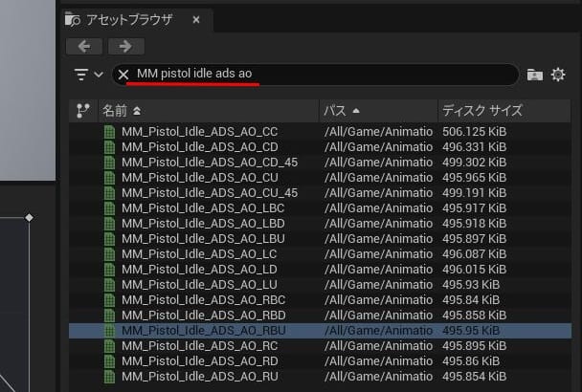The width and height of the screenshot is (582, 392).
Task: Click animation icon of MM_Pistol_Idle_ADS_AO_CC
Action: point(109,132)
